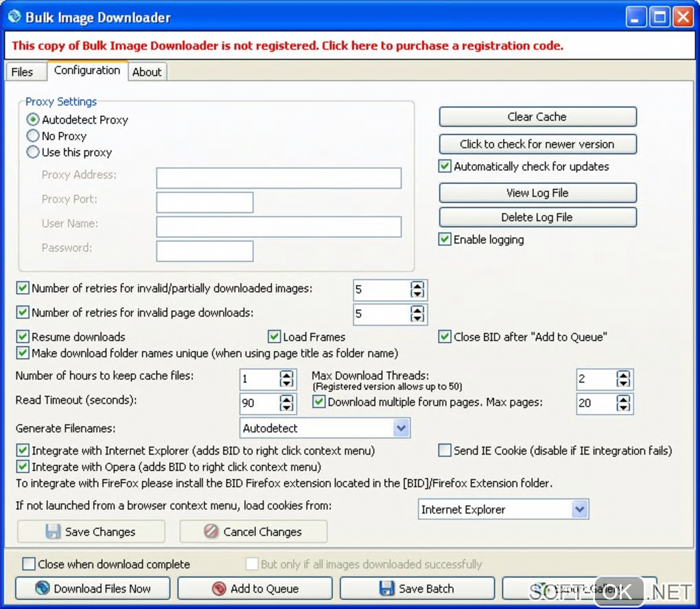
Task: Click the Bulk Image Downloader title bar icon
Action: point(14,16)
